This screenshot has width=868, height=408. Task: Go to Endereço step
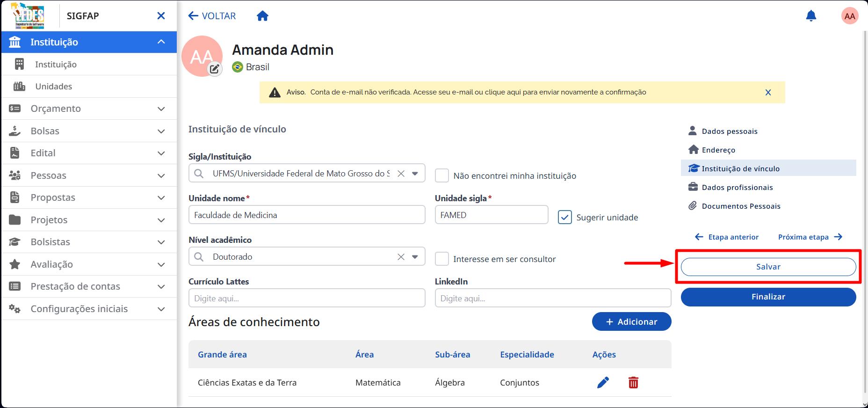click(768, 150)
